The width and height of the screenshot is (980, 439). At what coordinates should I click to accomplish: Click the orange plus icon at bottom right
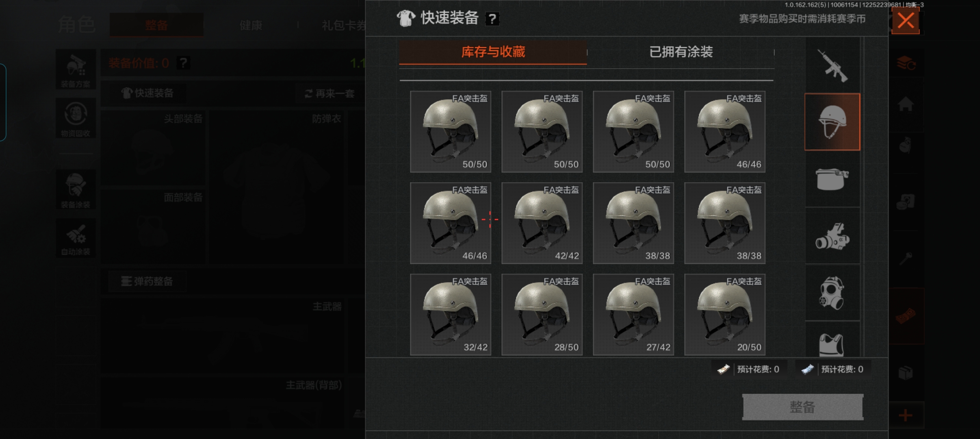click(x=906, y=415)
